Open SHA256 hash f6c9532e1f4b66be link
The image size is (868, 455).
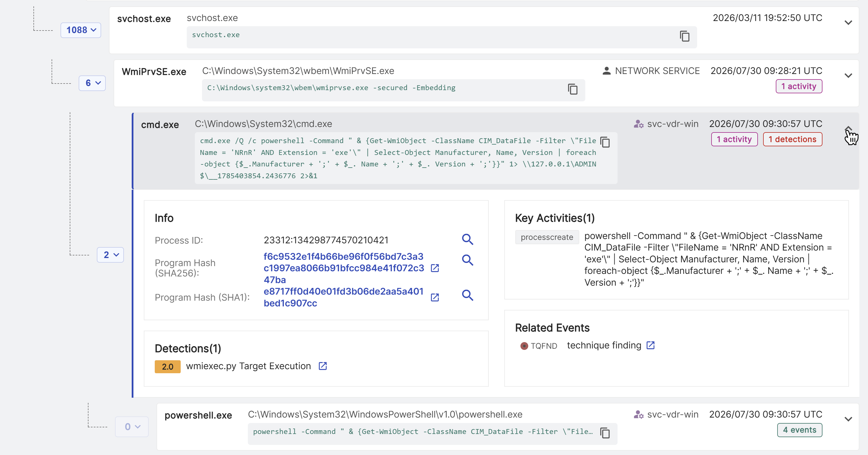point(344,268)
